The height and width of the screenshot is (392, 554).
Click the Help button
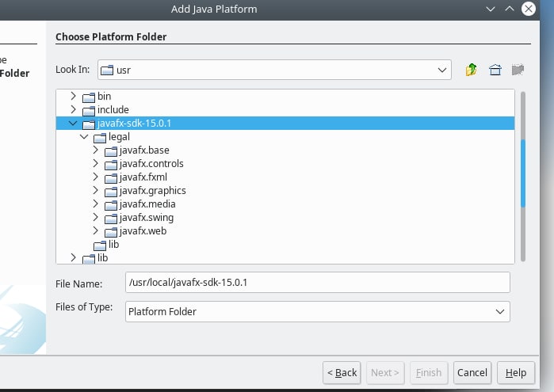coord(516,372)
